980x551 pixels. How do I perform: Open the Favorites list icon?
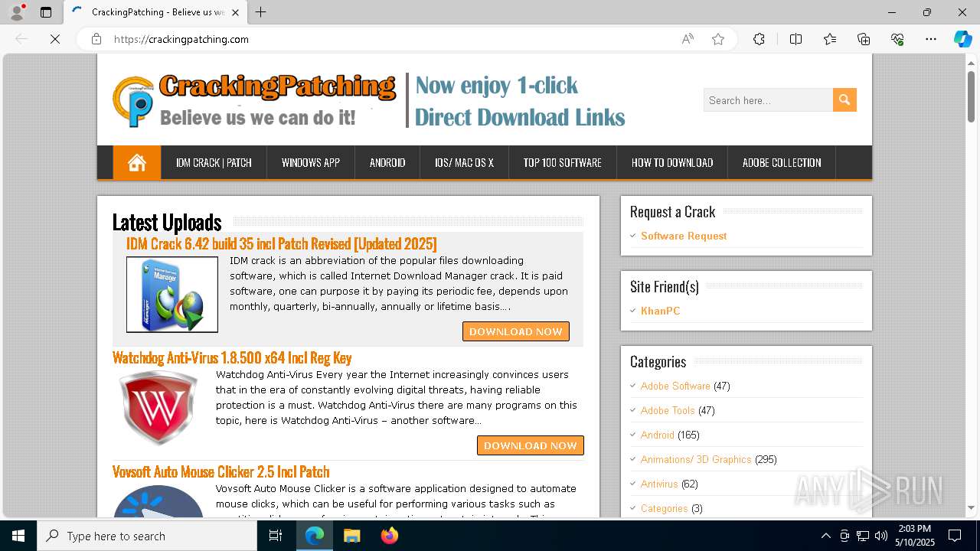830,39
